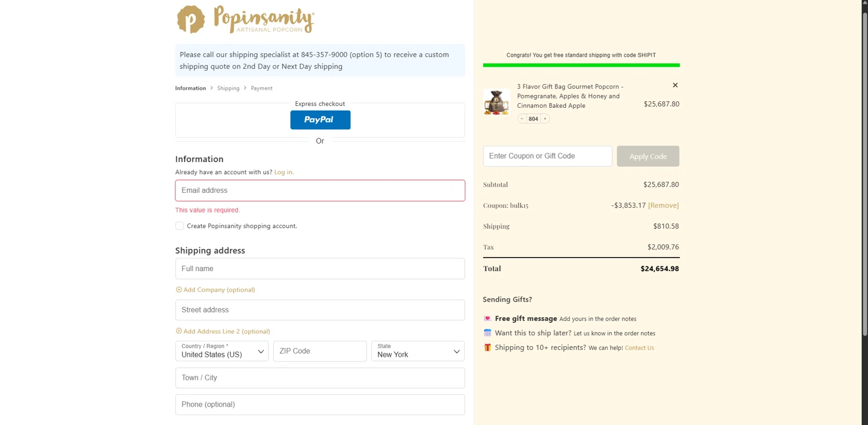868x425 pixels.
Task: Click the calendar icon beside ship later
Action: (487, 333)
